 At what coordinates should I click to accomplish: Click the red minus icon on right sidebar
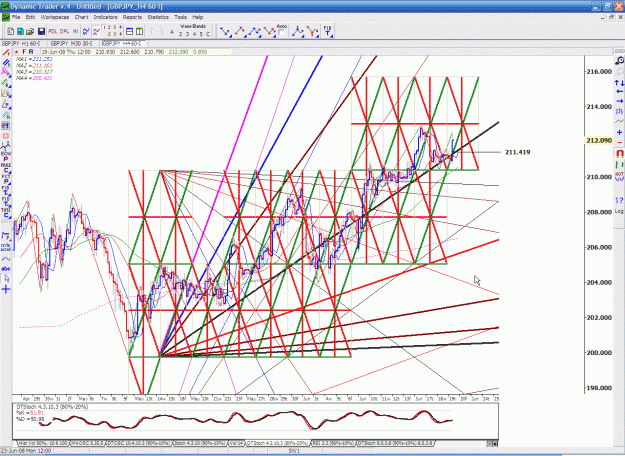[x=619, y=142]
